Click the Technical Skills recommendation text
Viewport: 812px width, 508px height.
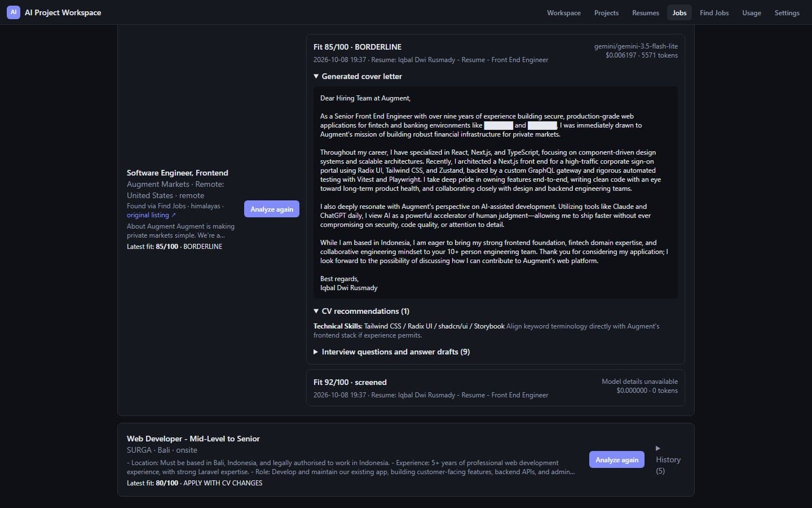[x=486, y=331]
